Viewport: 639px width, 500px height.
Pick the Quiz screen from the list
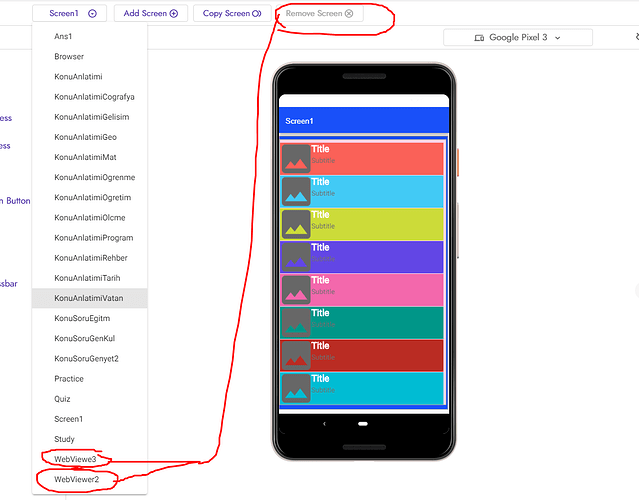pos(64,398)
